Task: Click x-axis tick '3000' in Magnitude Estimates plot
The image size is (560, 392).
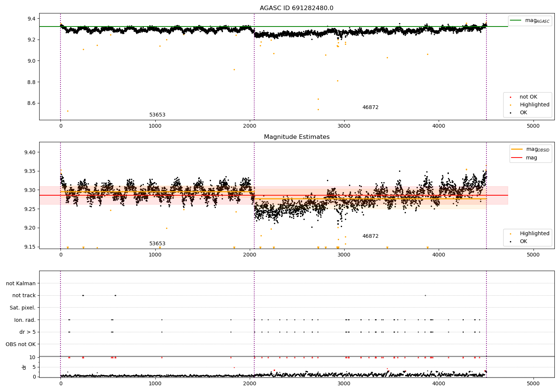Action: pyautogui.click(x=344, y=255)
